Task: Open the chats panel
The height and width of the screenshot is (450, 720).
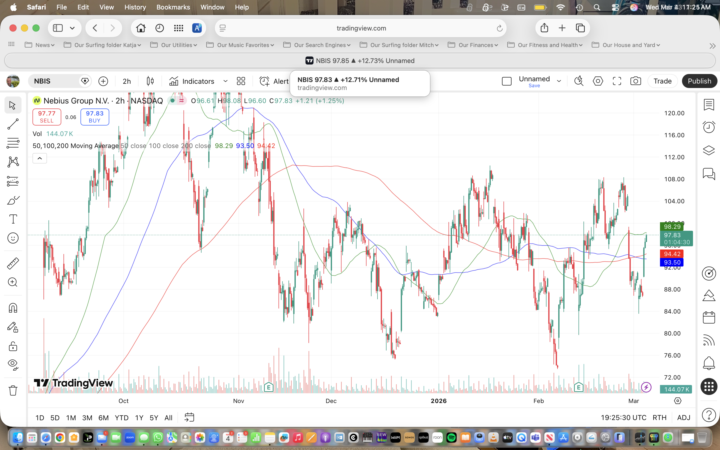Action: (709, 173)
